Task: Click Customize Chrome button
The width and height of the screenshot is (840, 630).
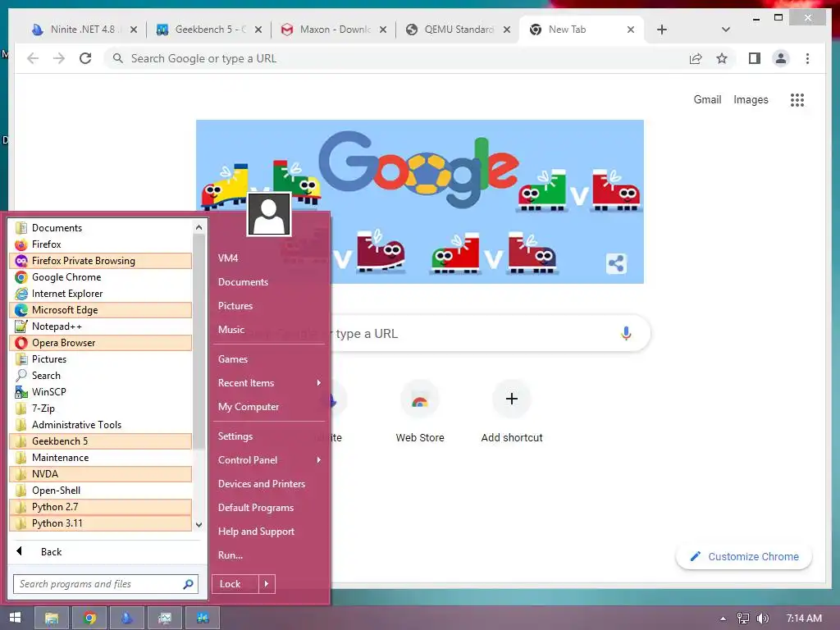Action: tap(744, 557)
